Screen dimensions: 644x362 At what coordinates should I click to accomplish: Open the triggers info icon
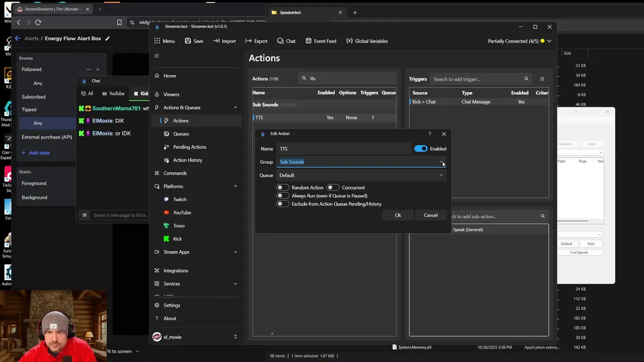coord(542,79)
